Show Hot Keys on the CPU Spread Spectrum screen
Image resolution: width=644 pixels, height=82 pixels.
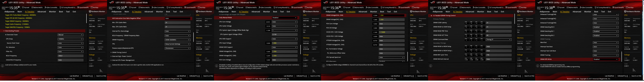click(x=415, y=8)
